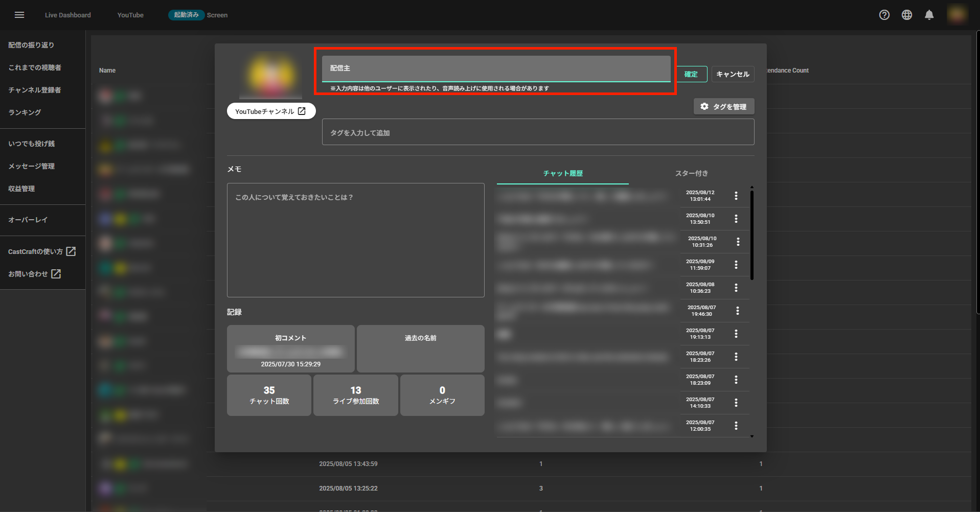
Task: Open the YouTubeチャンネル link button
Action: 271,111
